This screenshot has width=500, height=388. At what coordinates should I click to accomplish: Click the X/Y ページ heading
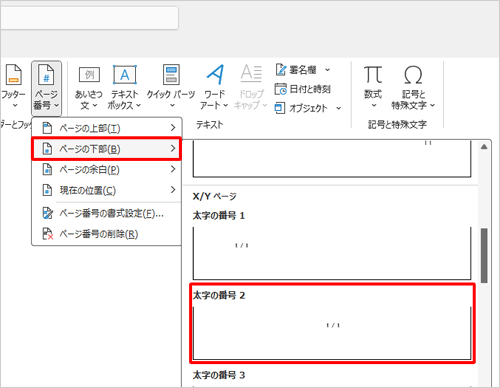(214, 196)
